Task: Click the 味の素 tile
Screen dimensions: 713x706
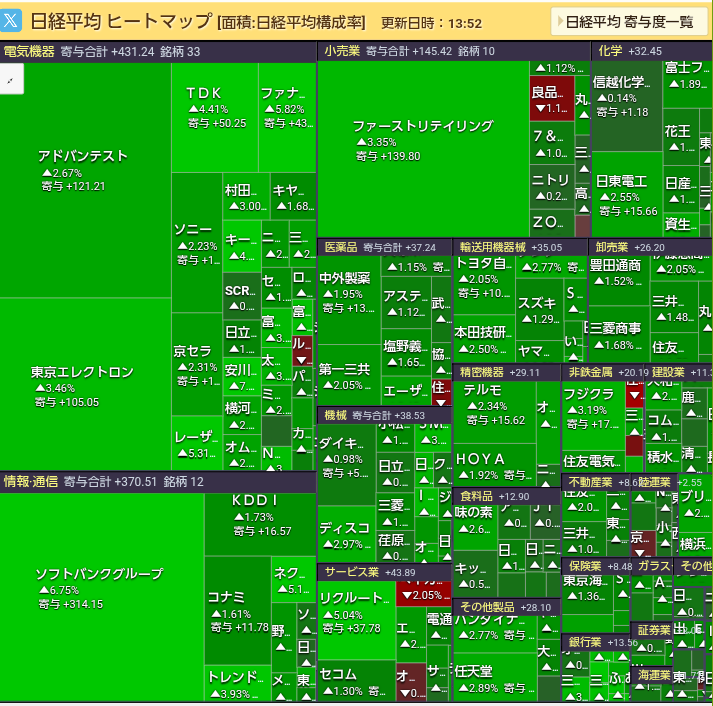Action: pos(475,527)
